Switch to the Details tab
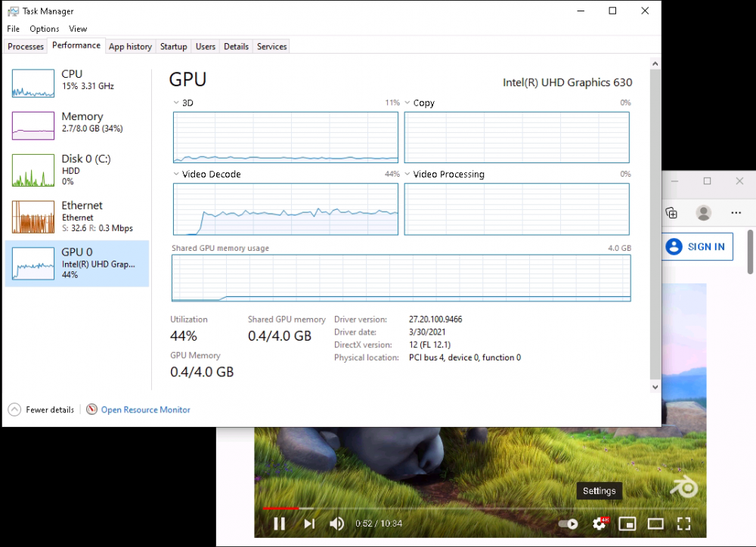 point(236,46)
